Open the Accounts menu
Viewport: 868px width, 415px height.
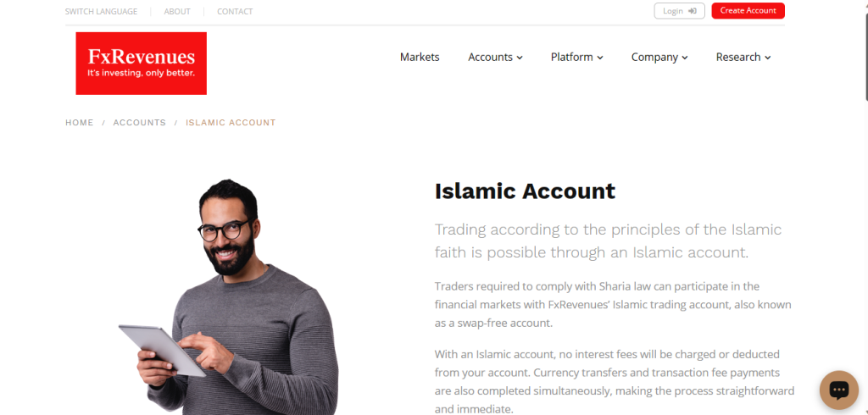(x=495, y=57)
